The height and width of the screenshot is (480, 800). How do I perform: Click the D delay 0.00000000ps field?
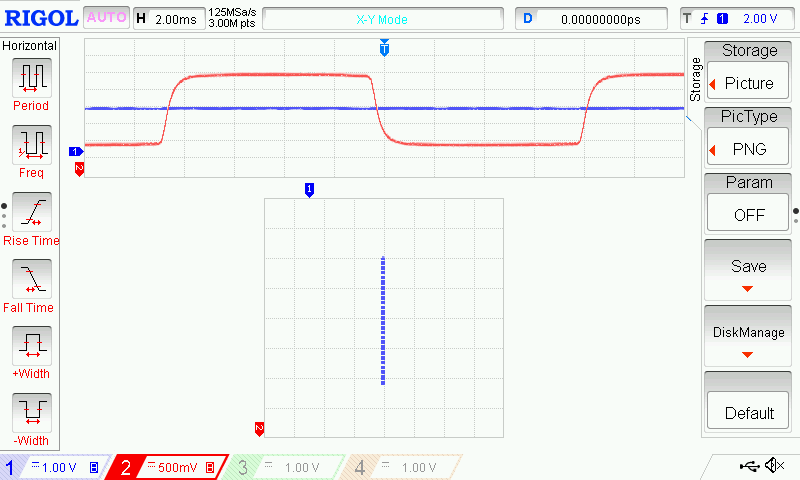pos(591,19)
